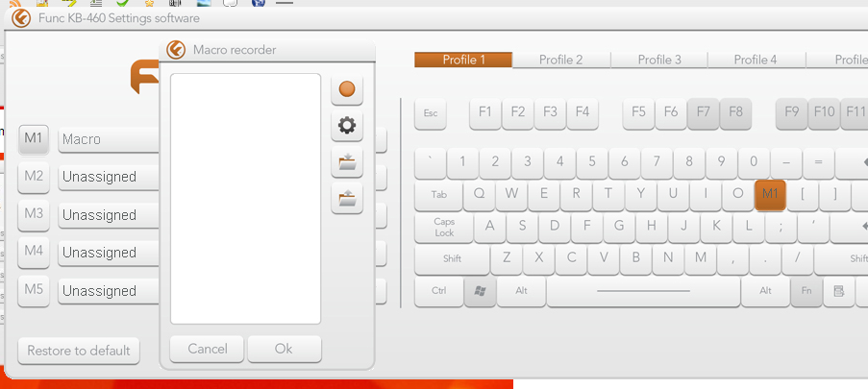Click the F10 key
The width and height of the screenshot is (868, 389).
click(825, 113)
